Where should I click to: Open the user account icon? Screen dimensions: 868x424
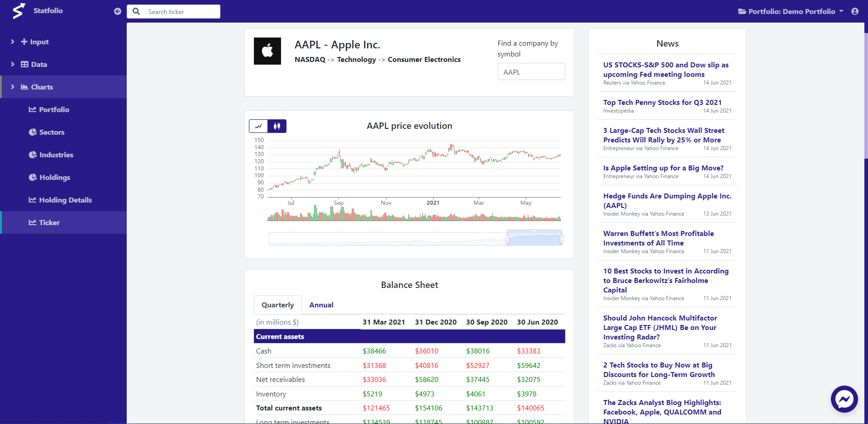(x=855, y=11)
